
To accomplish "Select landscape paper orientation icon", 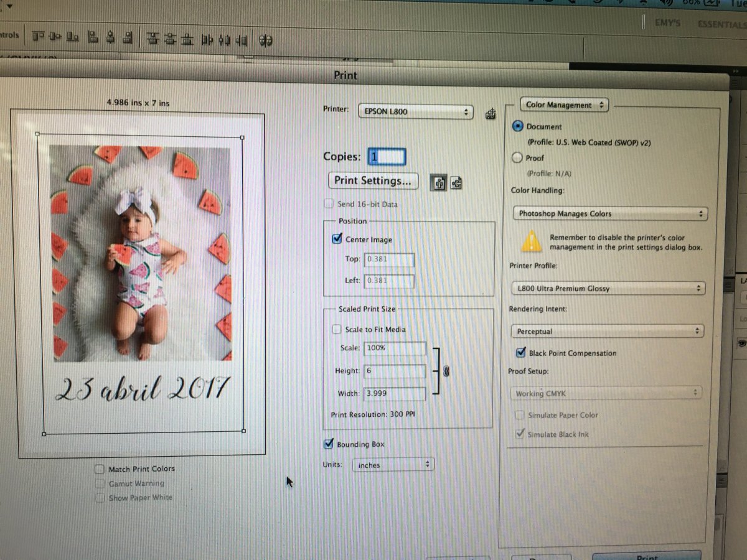I will click(456, 184).
